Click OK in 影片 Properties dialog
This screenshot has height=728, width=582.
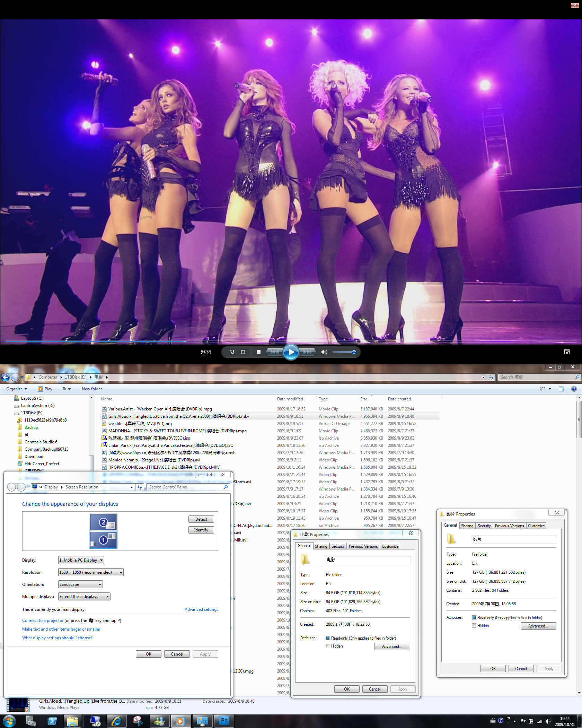coord(493,669)
